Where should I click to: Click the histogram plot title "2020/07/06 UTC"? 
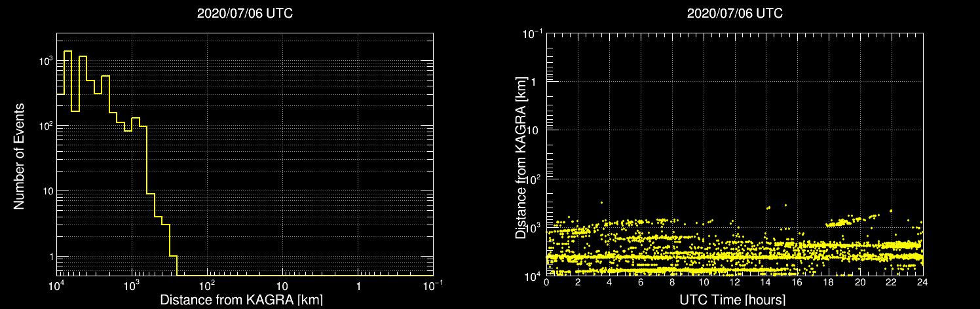click(245, 14)
